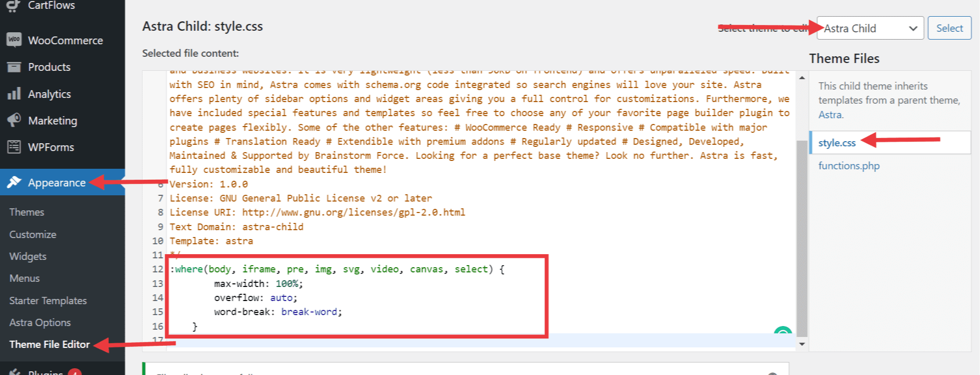This screenshot has width=980, height=375.
Task: Click 'Selected file content:' label
Action: tap(190, 53)
